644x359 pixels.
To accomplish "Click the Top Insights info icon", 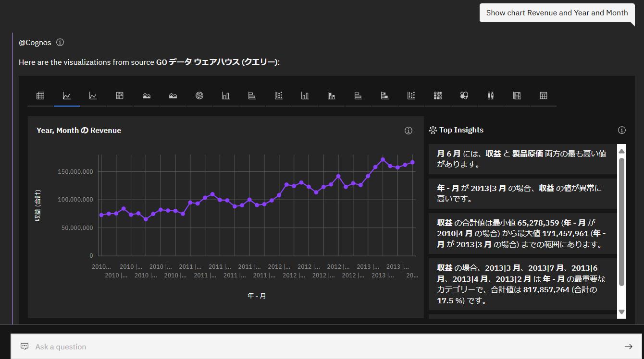I will pos(621,130).
